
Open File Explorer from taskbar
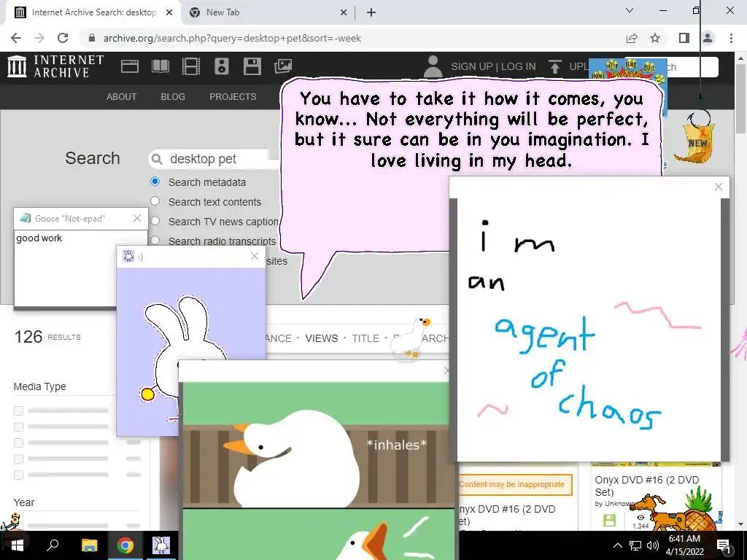pyautogui.click(x=89, y=545)
